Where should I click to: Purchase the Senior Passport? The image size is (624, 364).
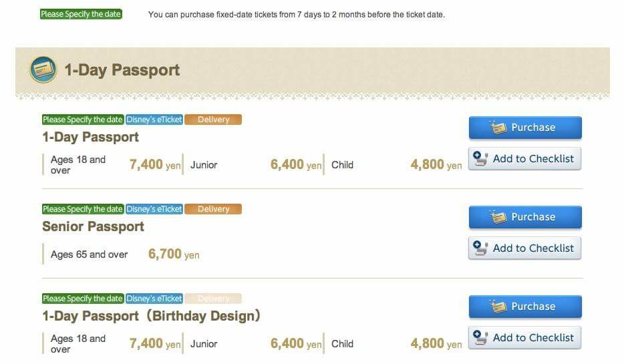[525, 217]
